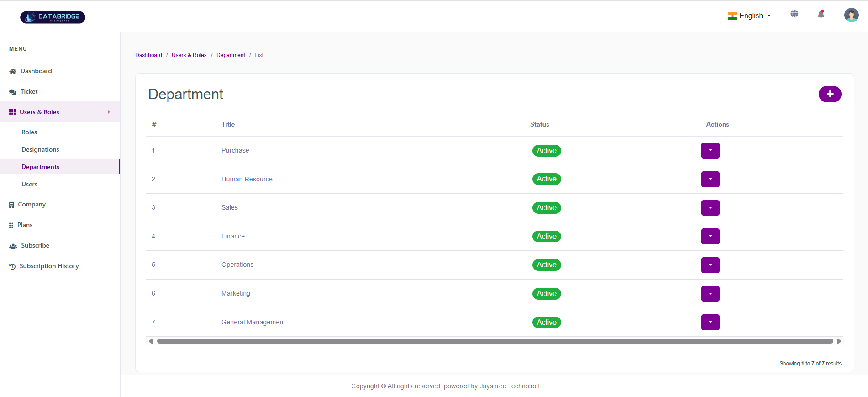Image resolution: width=868 pixels, height=397 pixels.
Task: Click the Plans icon in sidebar
Action: pos(11,225)
